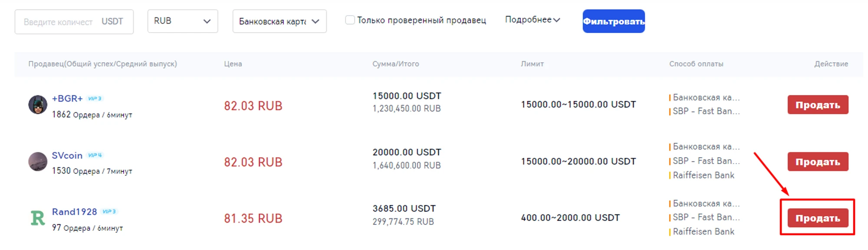Click the Лимит column header

(532, 64)
